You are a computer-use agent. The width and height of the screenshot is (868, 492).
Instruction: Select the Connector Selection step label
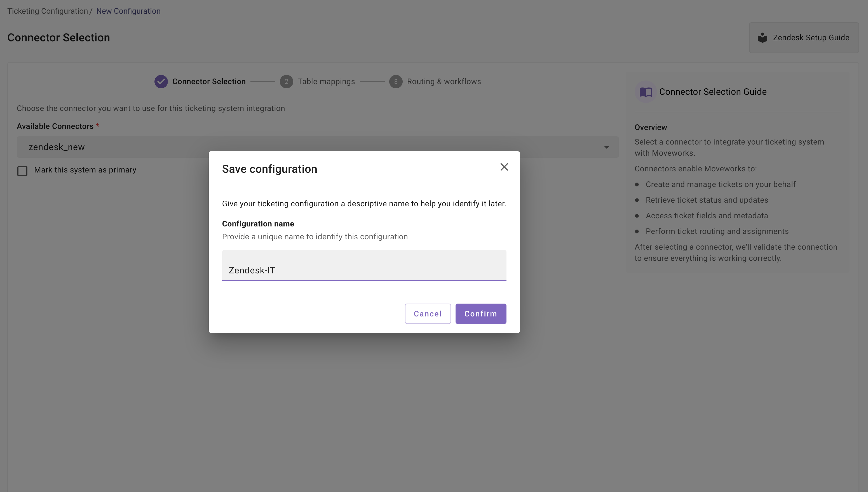pyautogui.click(x=209, y=82)
